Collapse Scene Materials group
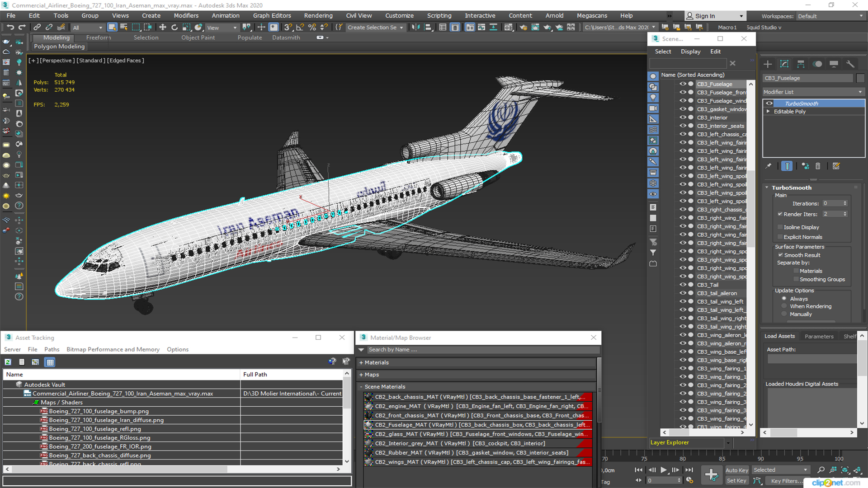 click(361, 387)
